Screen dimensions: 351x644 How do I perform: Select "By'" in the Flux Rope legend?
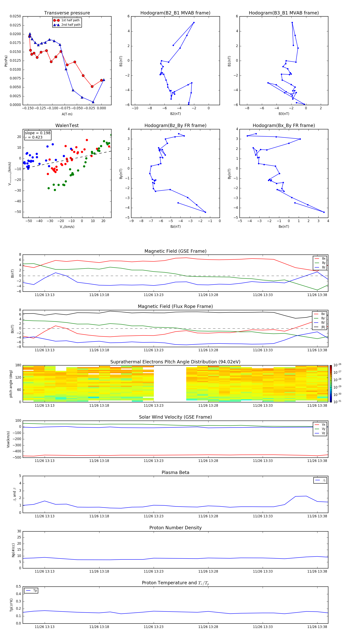click(x=320, y=318)
